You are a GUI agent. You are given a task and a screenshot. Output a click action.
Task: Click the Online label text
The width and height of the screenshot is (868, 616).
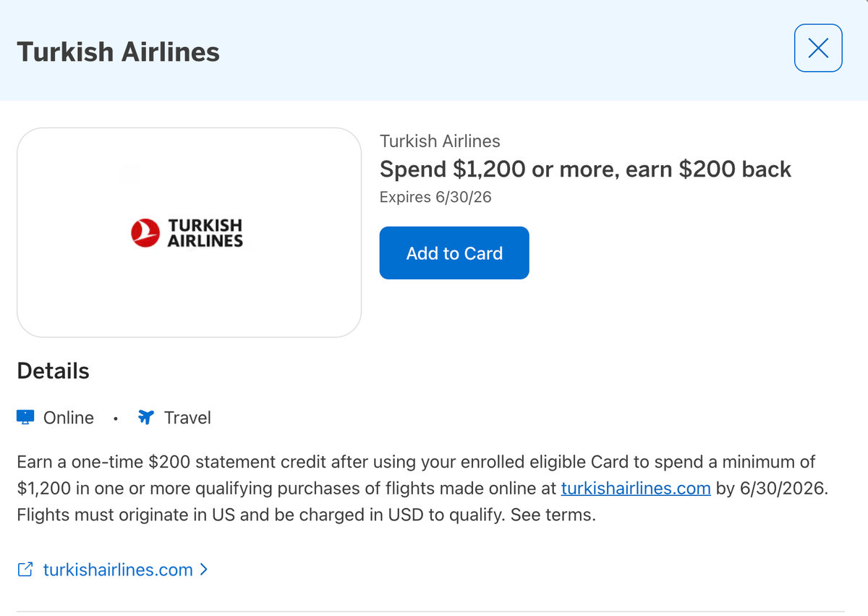click(68, 417)
